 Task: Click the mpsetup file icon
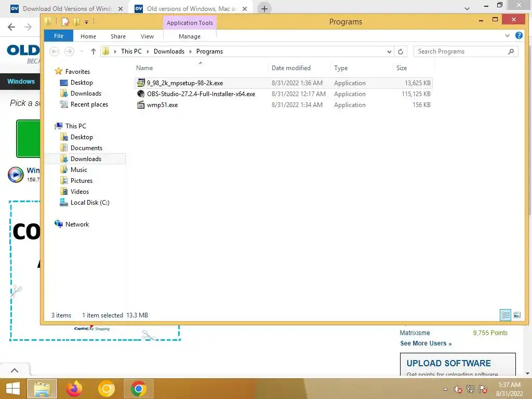(141, 83)
